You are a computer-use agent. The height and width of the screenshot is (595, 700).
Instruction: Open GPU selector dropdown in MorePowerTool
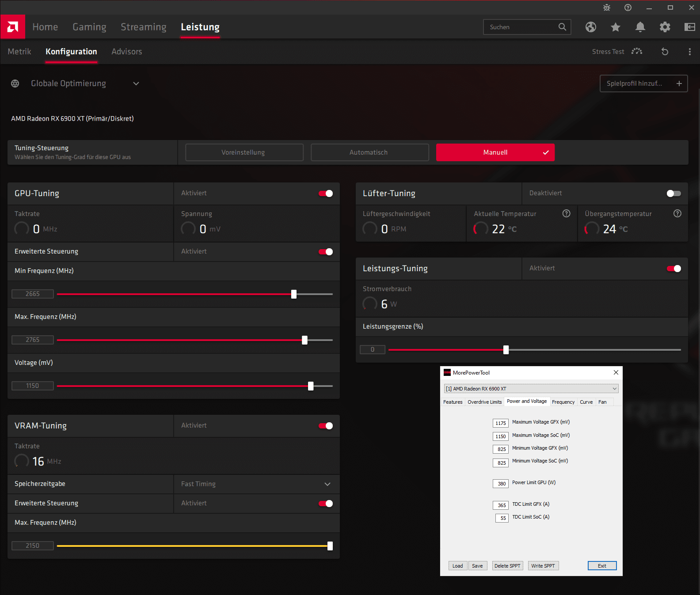(x=531, y=389)
